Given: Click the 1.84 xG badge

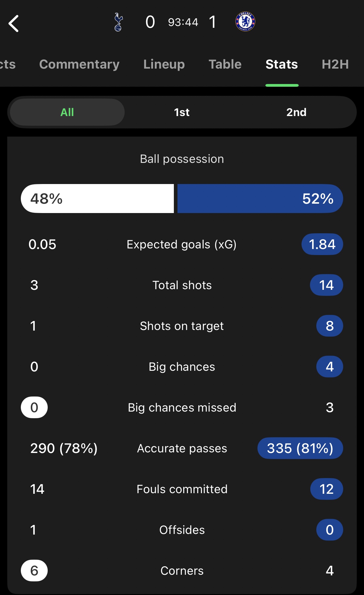Looking at the screenshot, I should pos(322,244).
